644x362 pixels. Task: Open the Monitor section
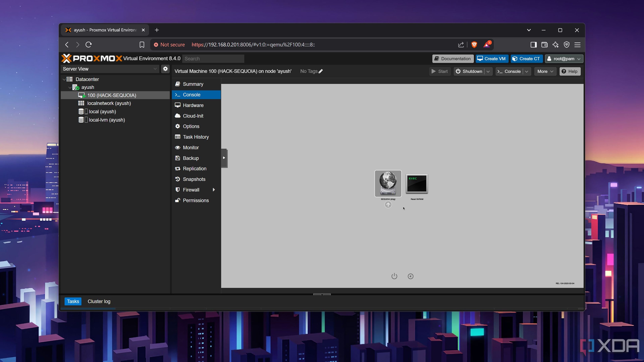coord(196,148)
